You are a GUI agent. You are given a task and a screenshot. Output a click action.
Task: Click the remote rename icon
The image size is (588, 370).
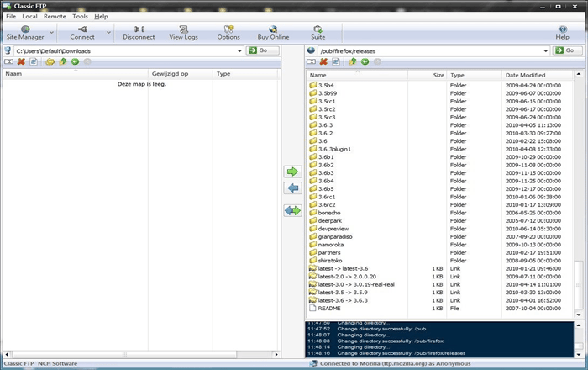tap(312, 61)
